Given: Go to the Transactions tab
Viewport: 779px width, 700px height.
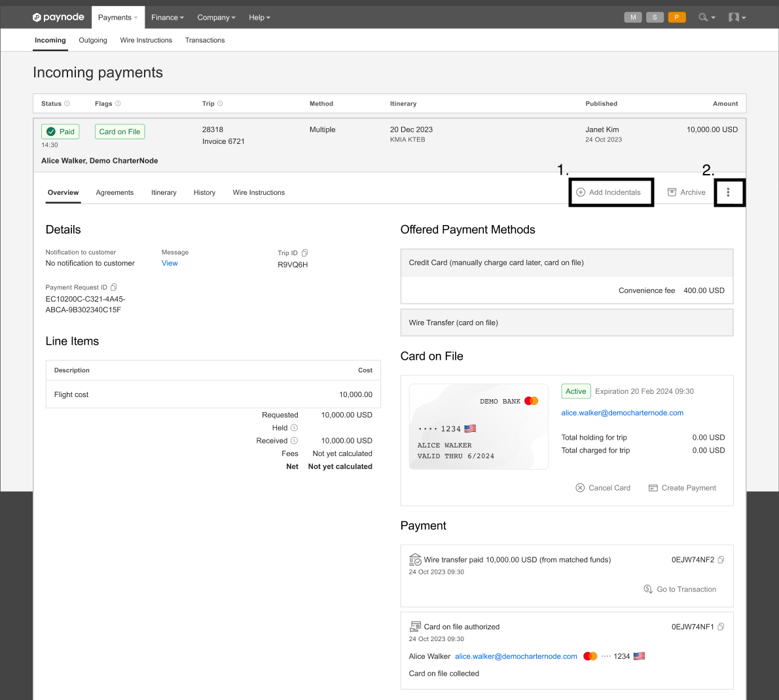Looking at the screenshot, I should [205, 40].
